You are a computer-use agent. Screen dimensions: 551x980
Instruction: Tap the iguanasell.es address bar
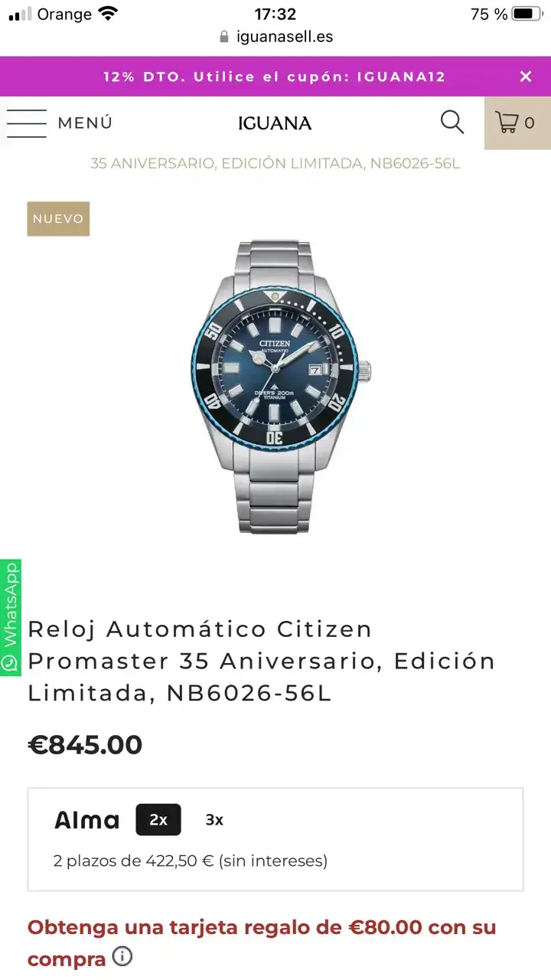[x=275, y=37]
